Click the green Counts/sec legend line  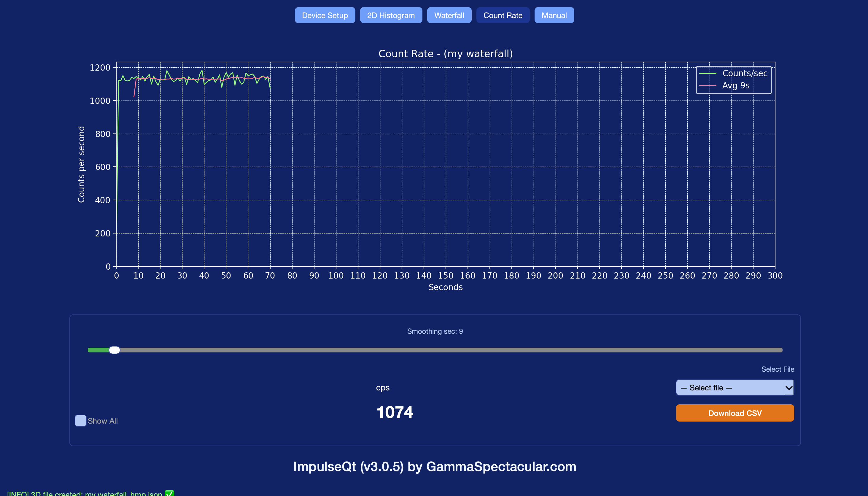708,73
